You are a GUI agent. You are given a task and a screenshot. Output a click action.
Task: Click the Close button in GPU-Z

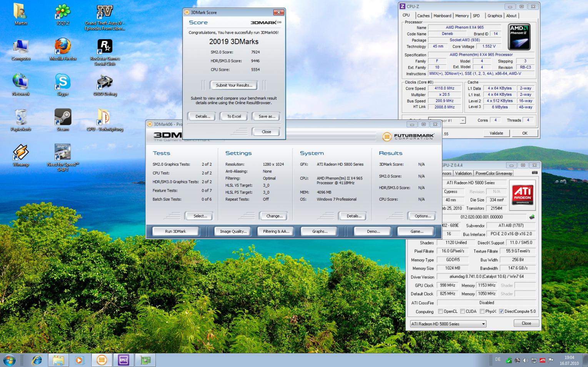(526, 324)
